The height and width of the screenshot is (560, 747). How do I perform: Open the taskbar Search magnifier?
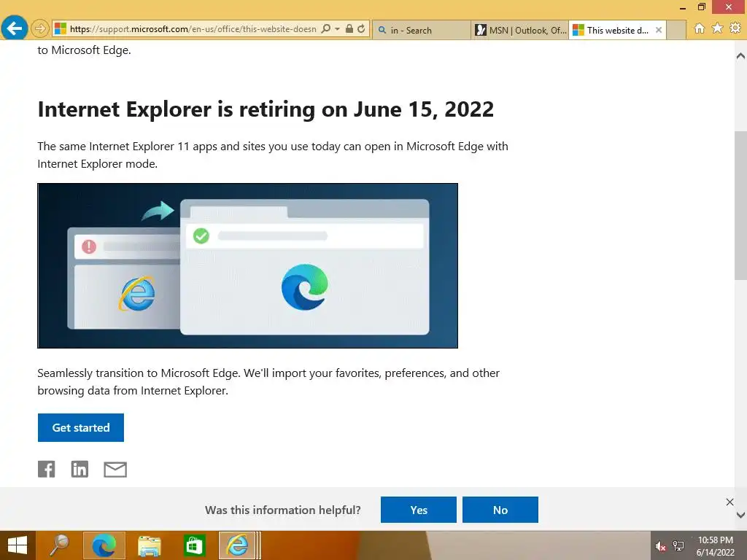[59, 545]
